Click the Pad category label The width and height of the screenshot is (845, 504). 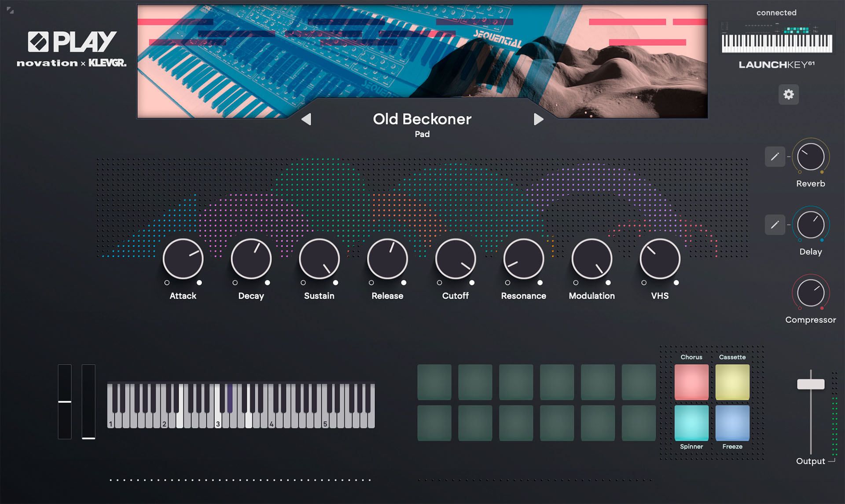pyautogui.click(x=422, y=134)
